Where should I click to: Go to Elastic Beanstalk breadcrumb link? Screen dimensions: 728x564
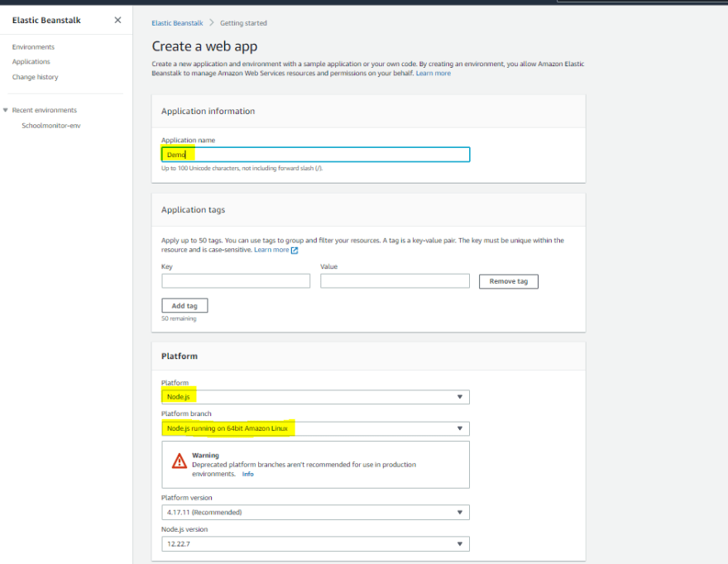177,23
